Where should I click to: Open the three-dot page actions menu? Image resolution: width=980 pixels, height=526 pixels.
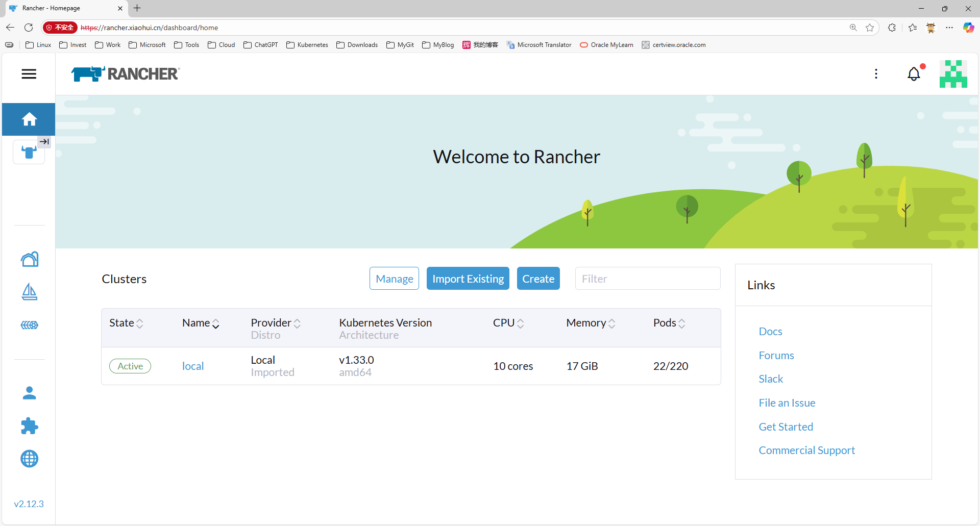pos(876,74)
